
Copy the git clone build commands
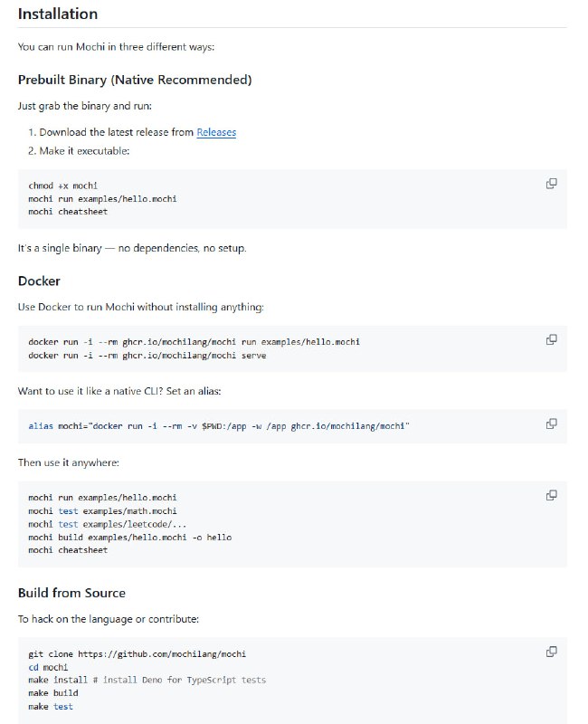(551, 652)
